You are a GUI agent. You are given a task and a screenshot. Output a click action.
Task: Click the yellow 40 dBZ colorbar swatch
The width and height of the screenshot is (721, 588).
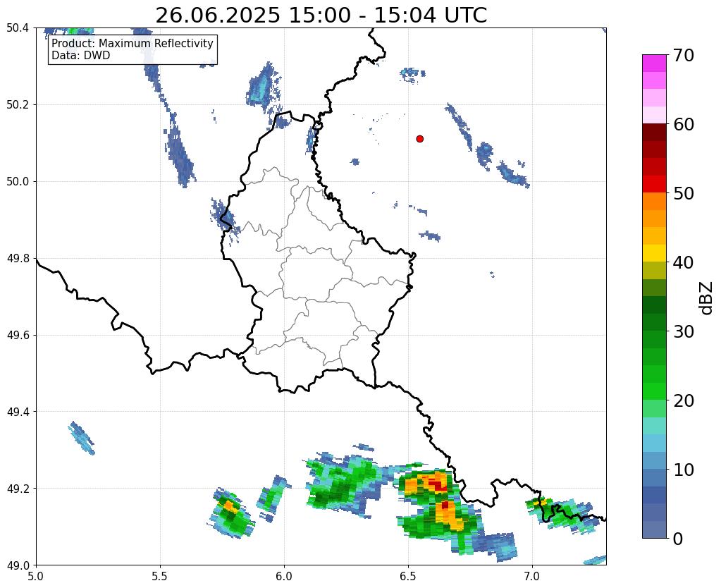[654, 253]
